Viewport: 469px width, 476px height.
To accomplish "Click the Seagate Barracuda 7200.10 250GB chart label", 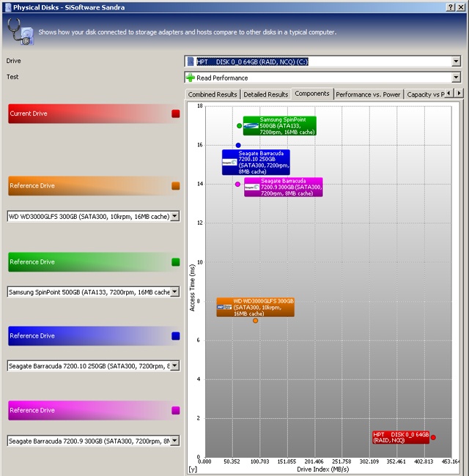I will tap(256, 163).
